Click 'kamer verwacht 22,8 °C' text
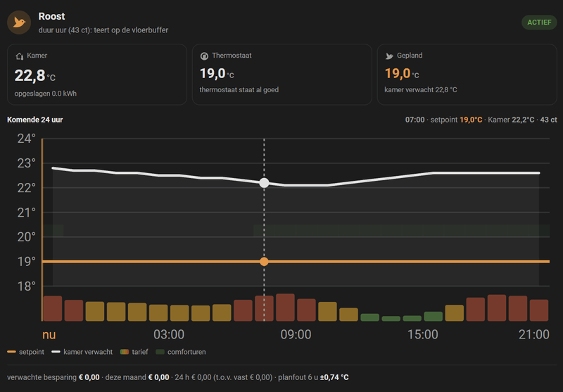The height and width of the screenshot is (392, 563). 421,90
